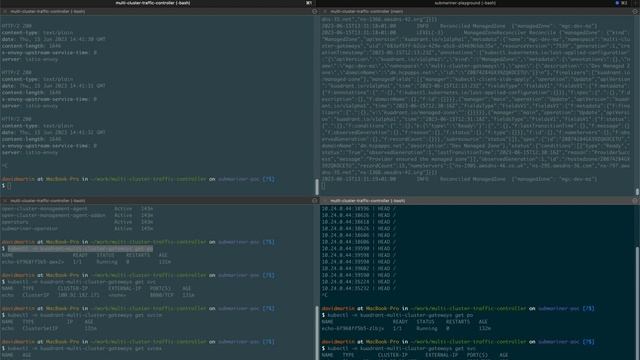Close the bottom-right pane with its X icon
Screen dimensions: 640x360
[x=325, y=201]
